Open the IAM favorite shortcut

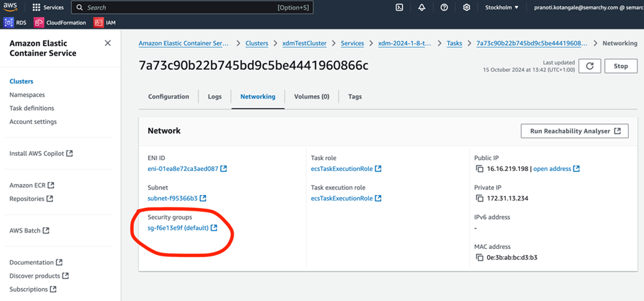coord(105,23)
